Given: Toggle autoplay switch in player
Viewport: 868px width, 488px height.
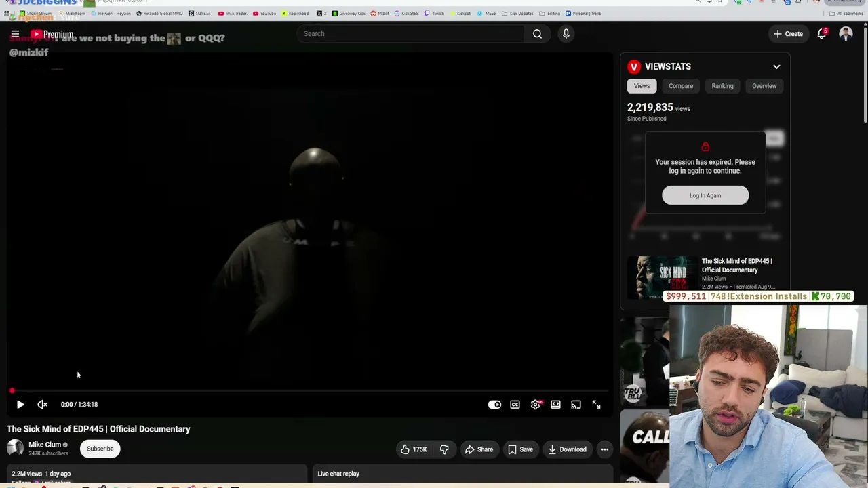Looking at the screenshot, I should 495,405.
